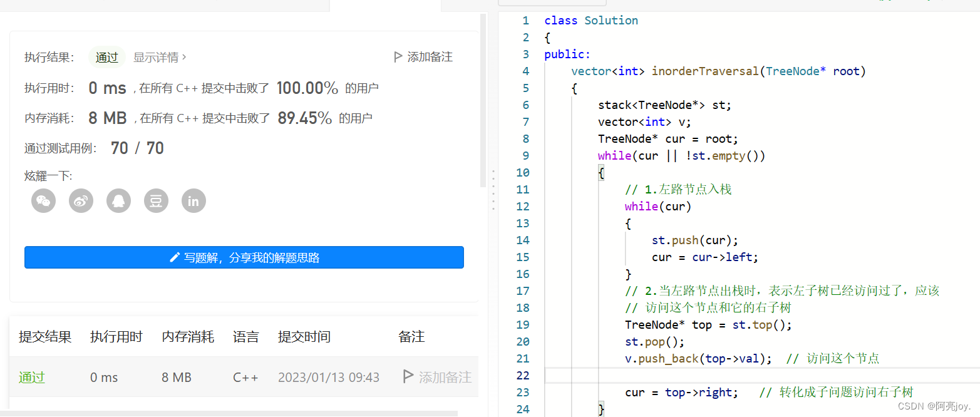
Task: Click the 添加备注 flag near 执行结果
Action: (423, 57)
